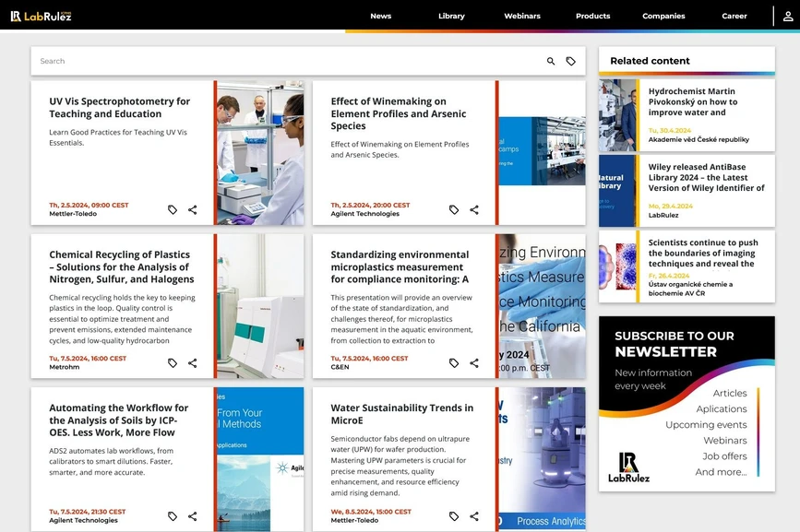Open Automating the Workflow for Soils title
Screen dimensions: 800x532
tap(118, 420)
